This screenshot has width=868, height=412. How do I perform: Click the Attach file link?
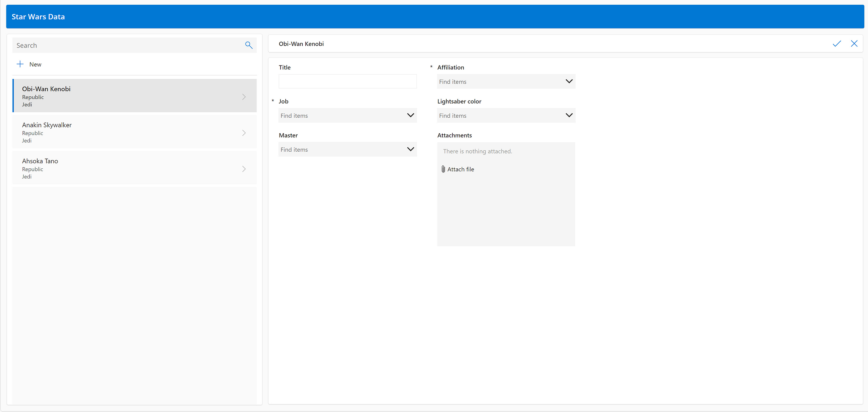click(x=460, y=169)
